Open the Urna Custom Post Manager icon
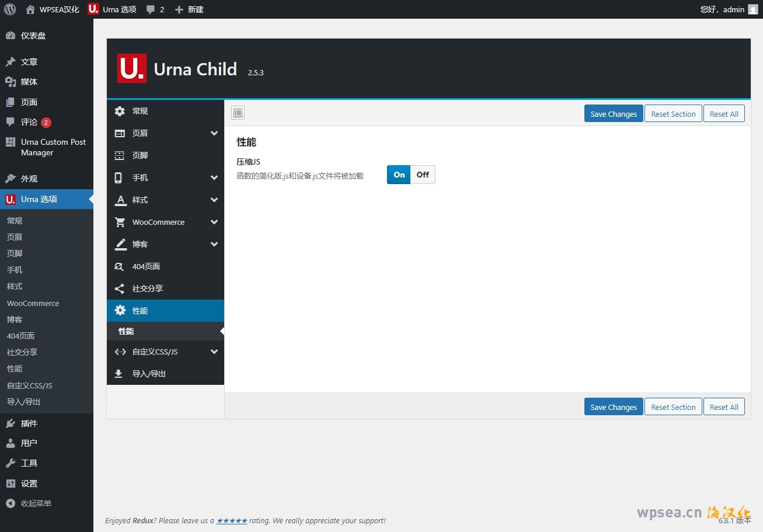The height and width of the screenshot is (532, 763). click(11, 142)
